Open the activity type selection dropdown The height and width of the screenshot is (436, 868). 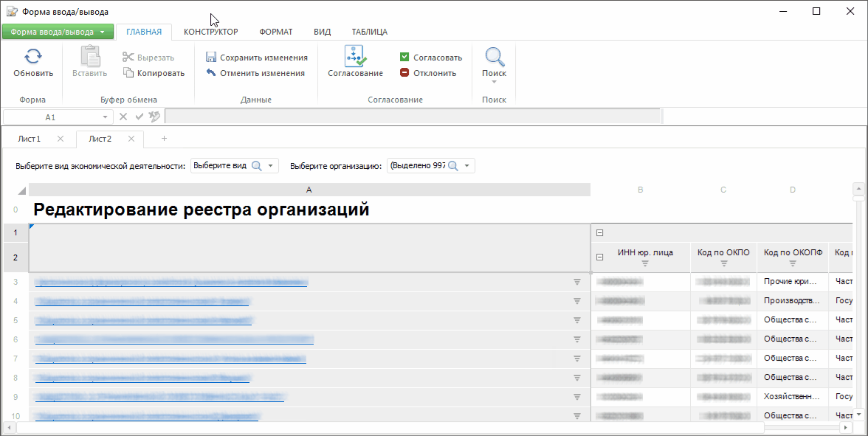click(x=271, y=166)
